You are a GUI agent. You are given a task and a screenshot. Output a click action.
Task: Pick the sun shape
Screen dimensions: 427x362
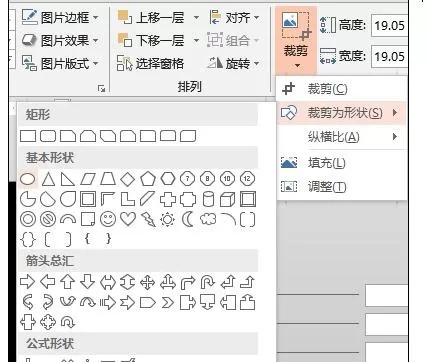point(168,220)
